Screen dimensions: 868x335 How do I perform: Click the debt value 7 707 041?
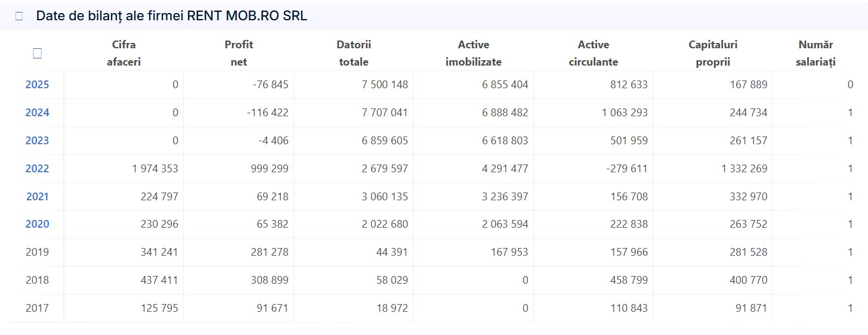[385, 113]
